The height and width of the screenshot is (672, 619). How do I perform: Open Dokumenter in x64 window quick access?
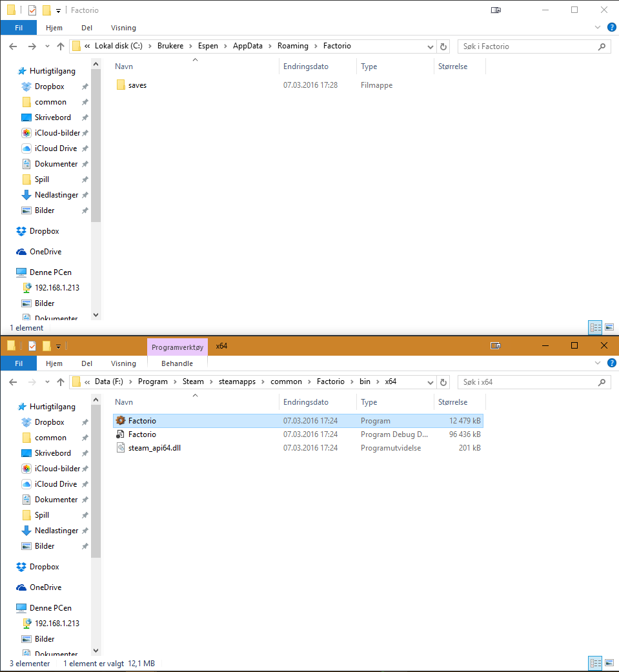56,500
